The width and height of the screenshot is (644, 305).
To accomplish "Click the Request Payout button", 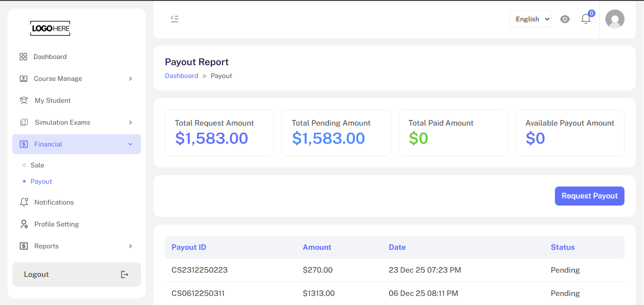I will pyautogui.click(x=590, y=196).
